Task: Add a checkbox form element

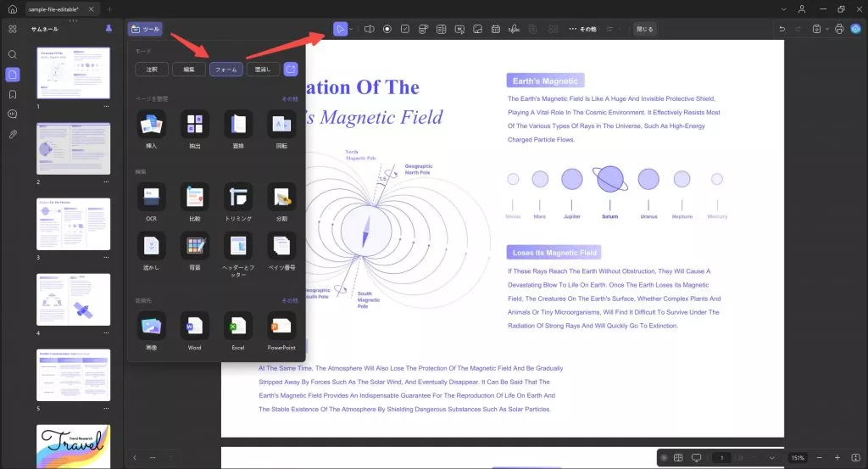Action: pos(405,29)
